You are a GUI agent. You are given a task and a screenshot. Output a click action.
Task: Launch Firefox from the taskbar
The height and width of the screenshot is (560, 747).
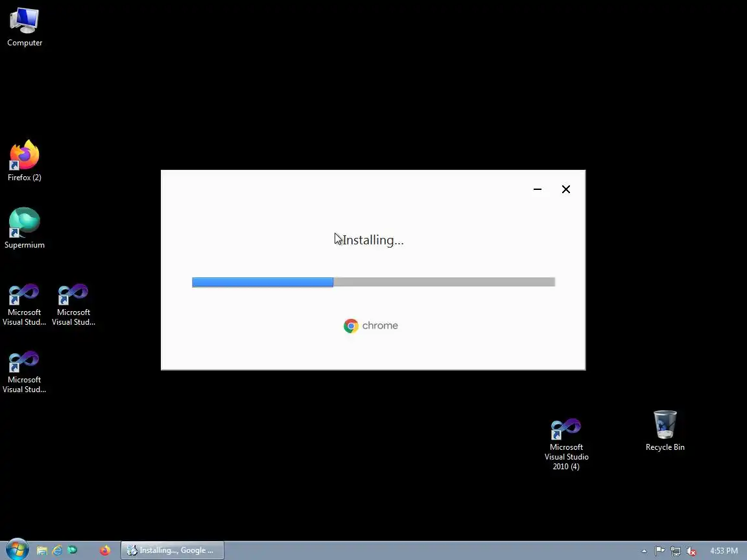[105, 550]
